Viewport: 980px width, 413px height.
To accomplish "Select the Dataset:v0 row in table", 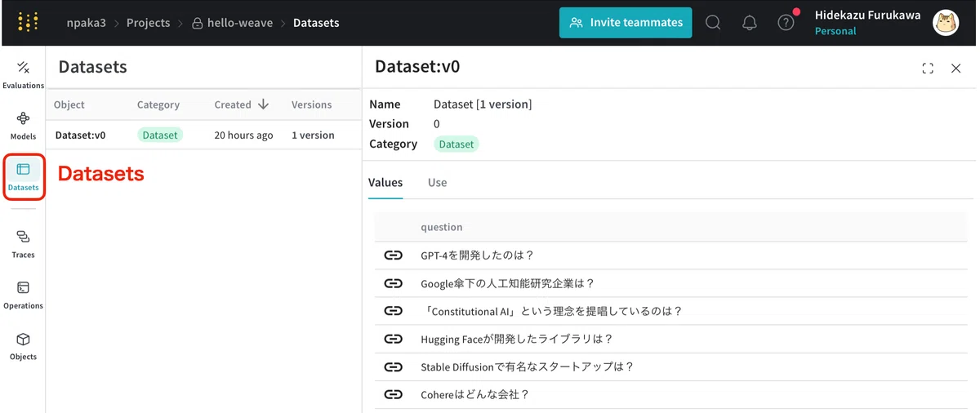I will click(204, 135).
